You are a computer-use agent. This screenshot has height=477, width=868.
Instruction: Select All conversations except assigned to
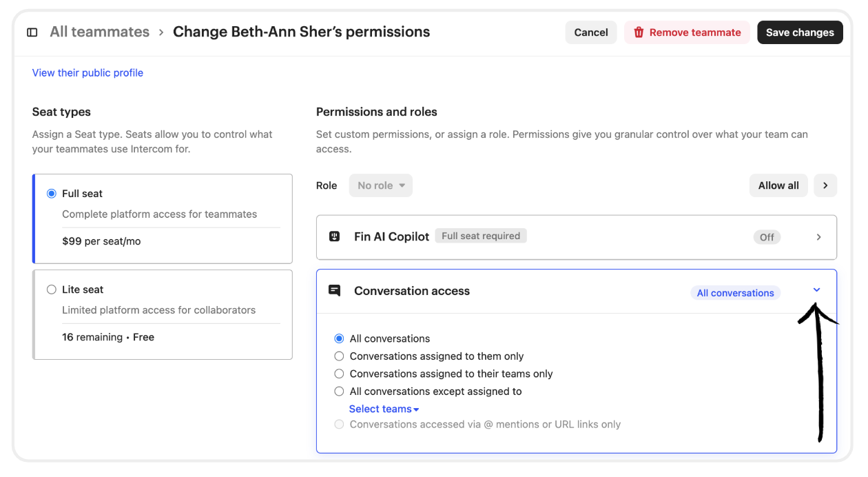pyautogui.click(x=339, y=392)
